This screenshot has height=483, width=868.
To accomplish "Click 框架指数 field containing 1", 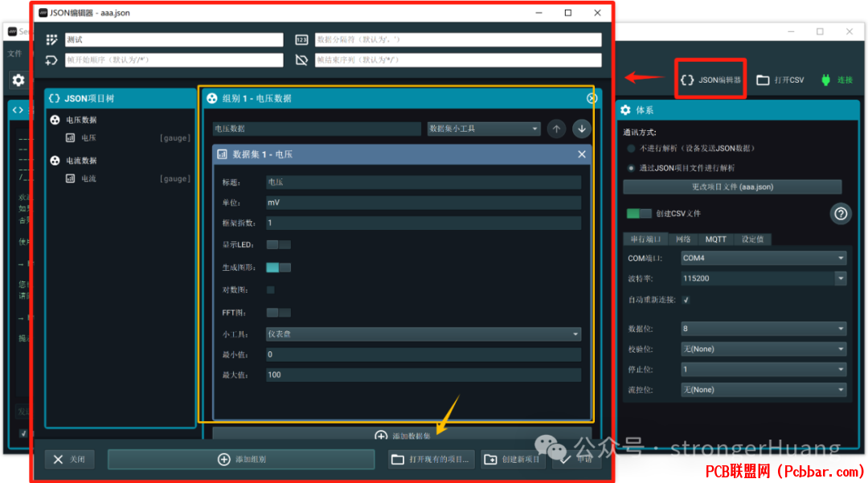I will click(424, 223).
